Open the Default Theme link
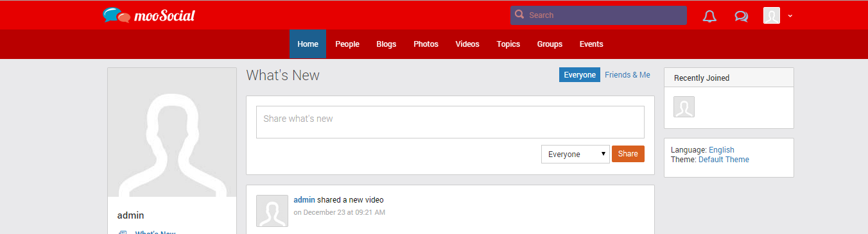 click(724, 160)
